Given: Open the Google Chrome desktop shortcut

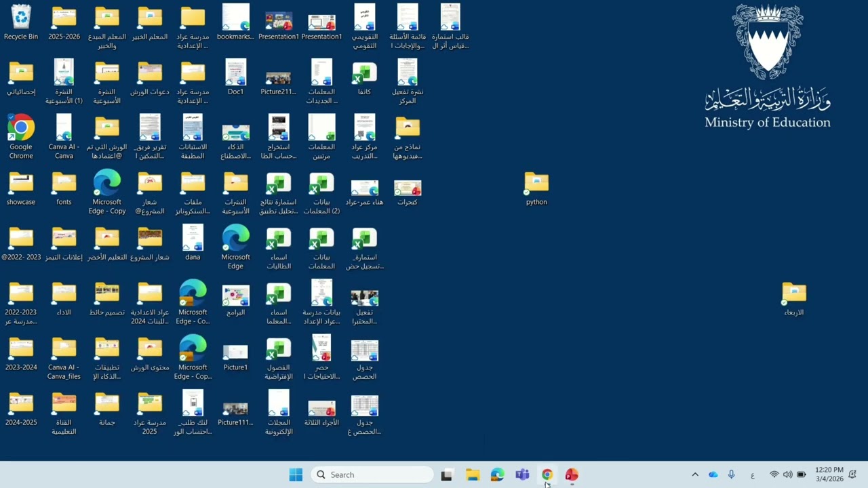Looking at the screenshot, I should click(21, 137).
